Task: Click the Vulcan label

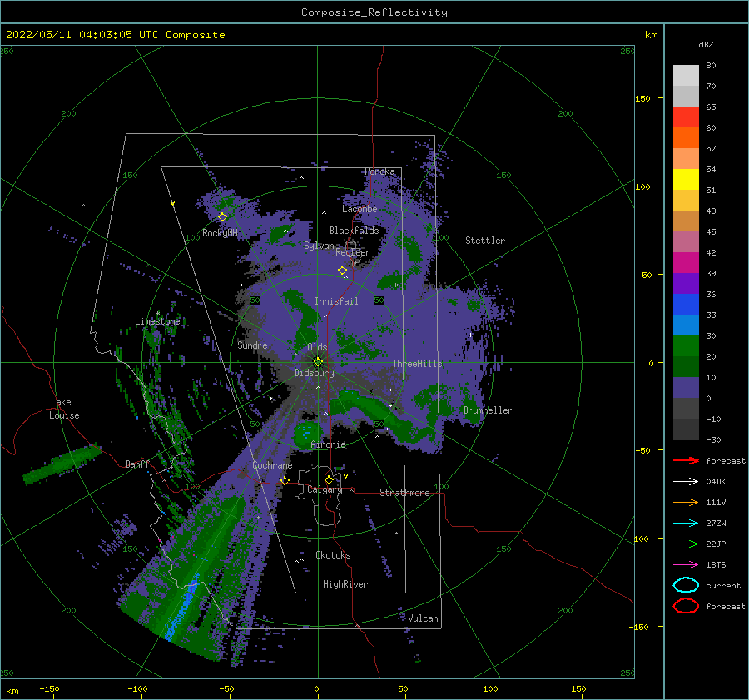Action: (x=424, y=618)
